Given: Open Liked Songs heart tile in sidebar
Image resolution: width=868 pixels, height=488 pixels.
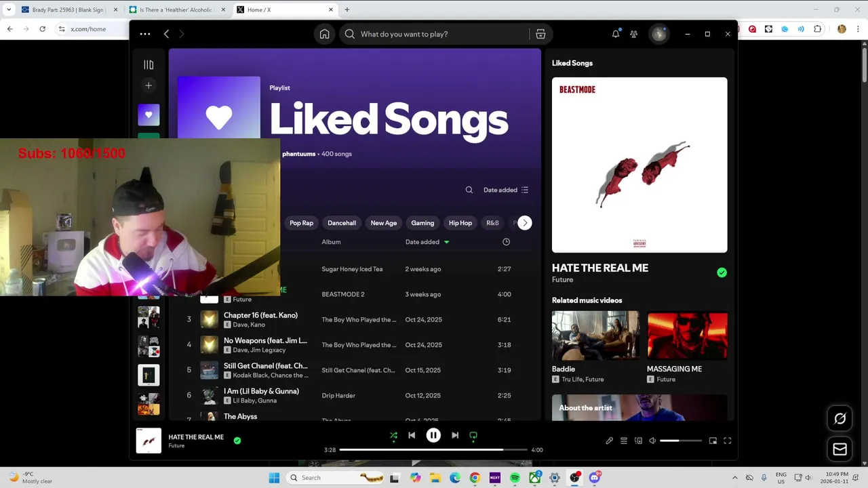Looking at the screenshot, I should click(x=149, y=115).
